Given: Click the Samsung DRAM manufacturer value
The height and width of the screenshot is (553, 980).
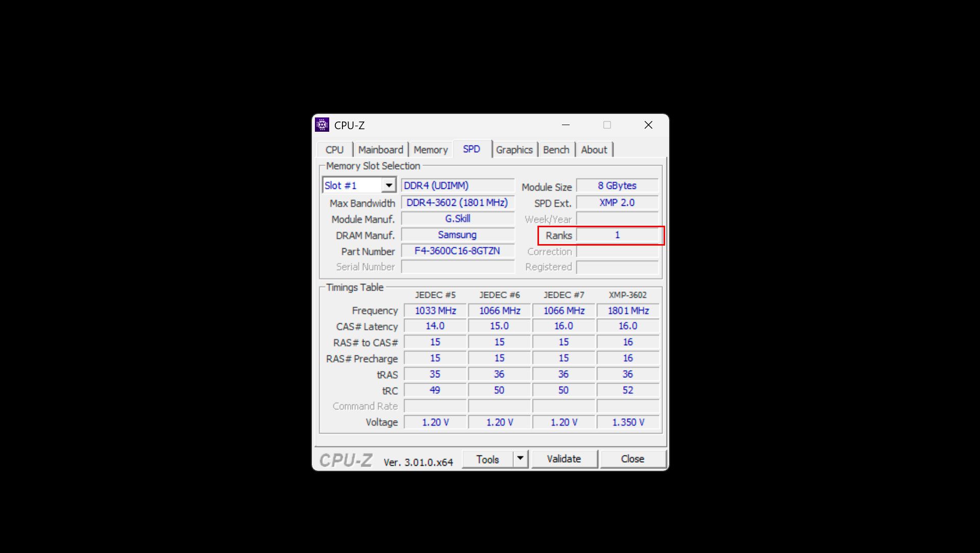Looking at the screenshot, I should (x=457, y=235).
